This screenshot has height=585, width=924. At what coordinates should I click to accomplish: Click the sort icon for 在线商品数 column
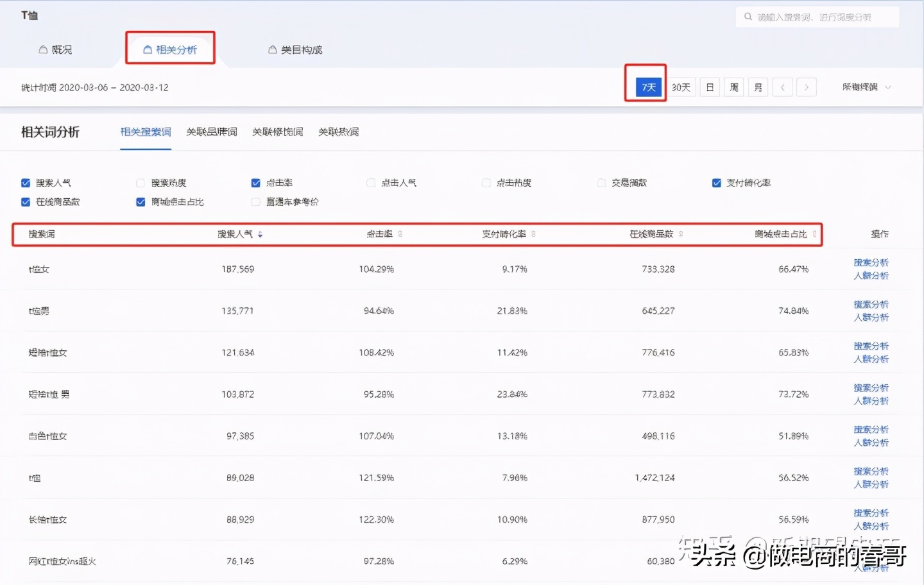click(x=681, y=234)
